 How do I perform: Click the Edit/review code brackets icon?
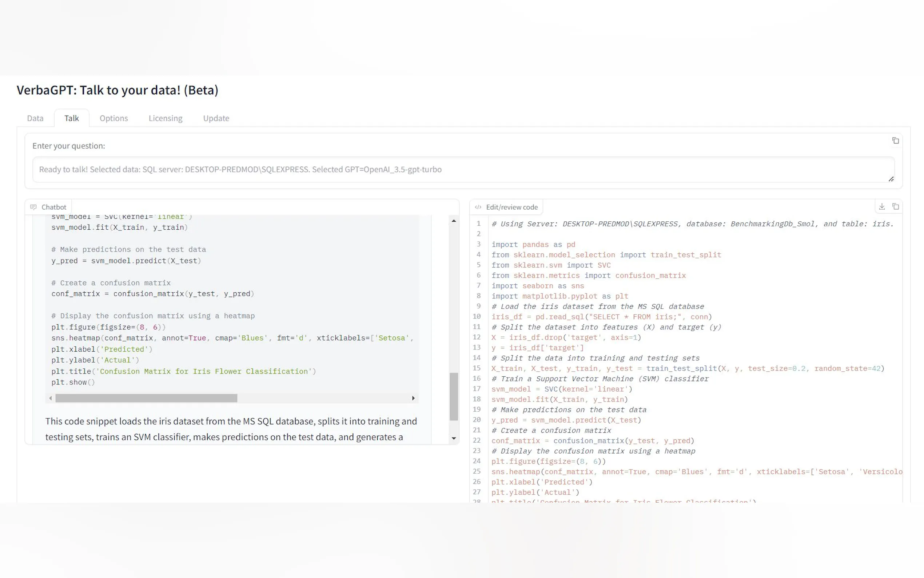click(x=478, y=207)
